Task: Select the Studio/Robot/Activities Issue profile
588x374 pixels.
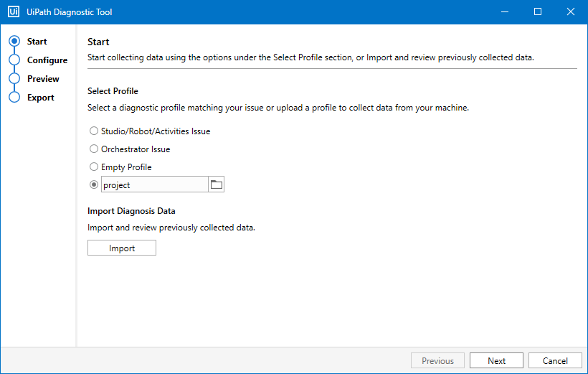Action: 94,131
